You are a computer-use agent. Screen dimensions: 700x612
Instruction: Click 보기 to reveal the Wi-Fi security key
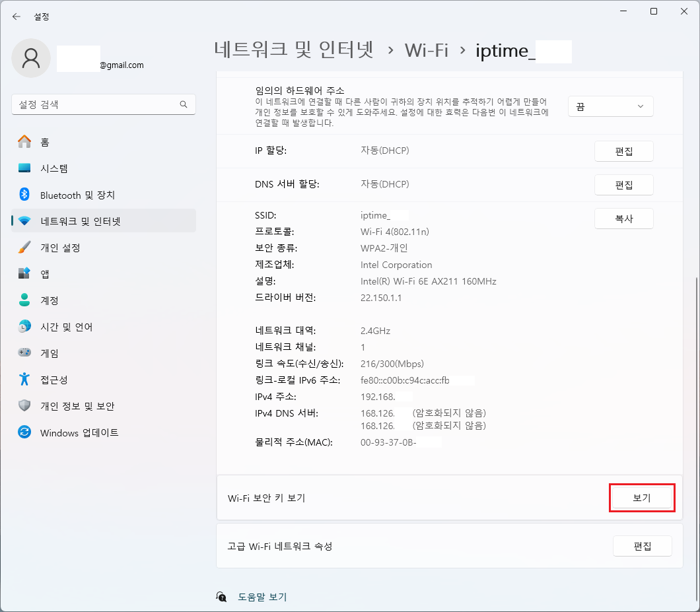pyautogui.click(x=641, y=497)
